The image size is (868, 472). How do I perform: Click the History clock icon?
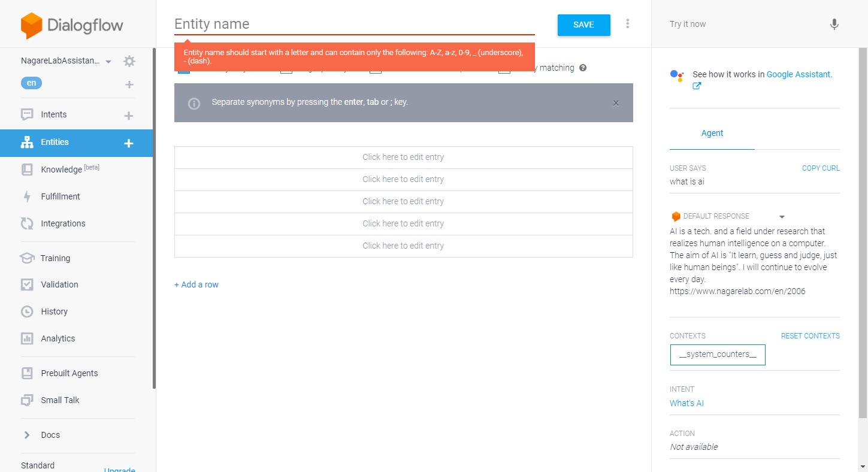point(27,311)
